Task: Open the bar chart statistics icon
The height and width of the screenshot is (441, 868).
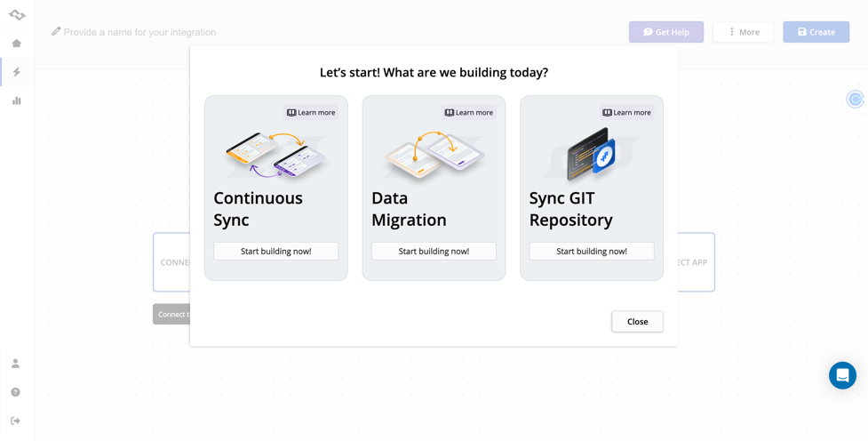Action: click(x=16, y=100)
